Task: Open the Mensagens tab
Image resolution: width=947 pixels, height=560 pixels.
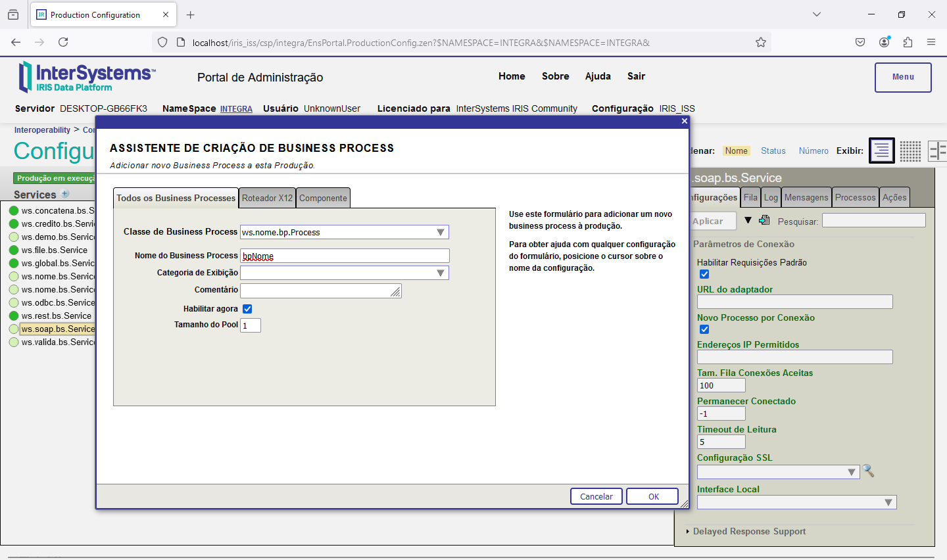Action: (x=806, y=197)
